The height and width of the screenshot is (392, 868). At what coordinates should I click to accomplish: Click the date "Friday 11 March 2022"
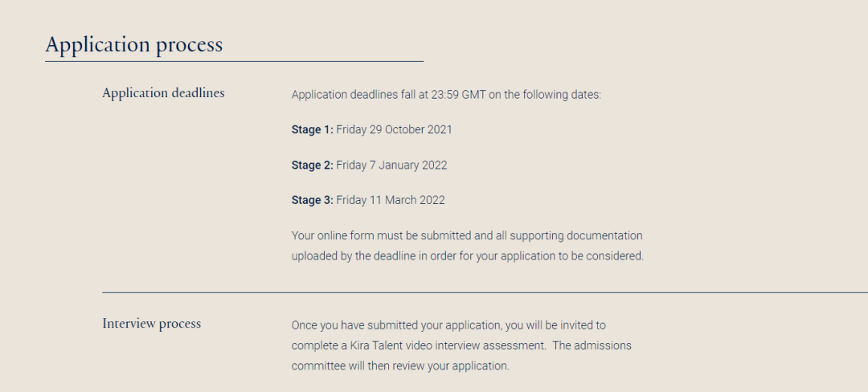pos(390,200)
